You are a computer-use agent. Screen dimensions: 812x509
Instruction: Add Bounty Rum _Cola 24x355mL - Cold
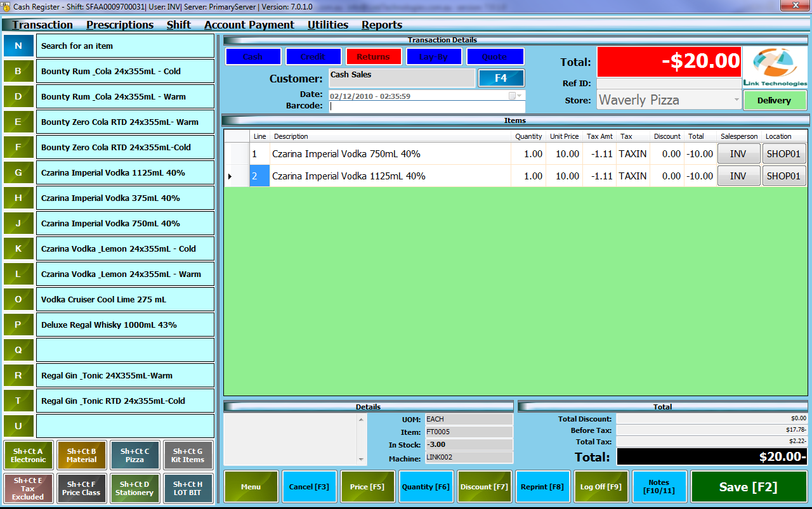pos(125,71)
